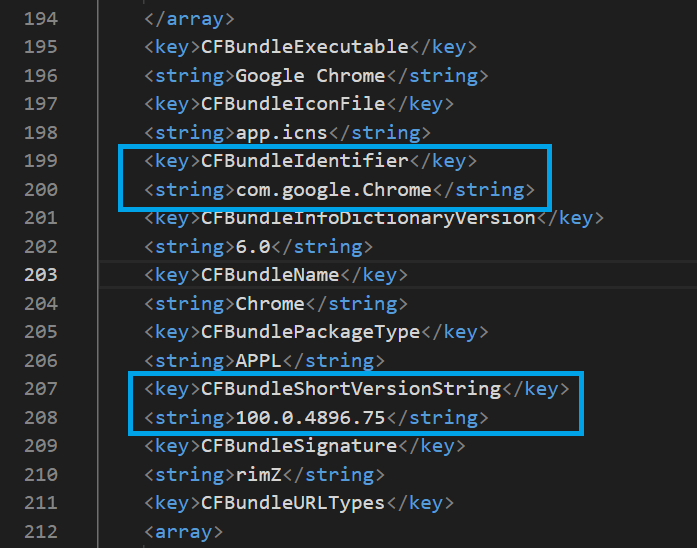Image resolution: width=697 pixels, height=548 pixels.
Task: Click the Chrome string value on line 204
Action: tap(270, 304)
